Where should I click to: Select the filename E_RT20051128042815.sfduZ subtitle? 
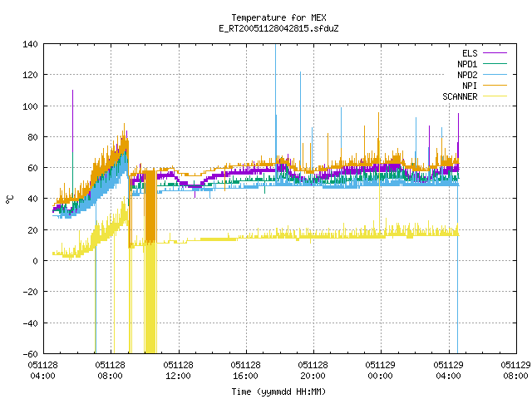point(278,28)
